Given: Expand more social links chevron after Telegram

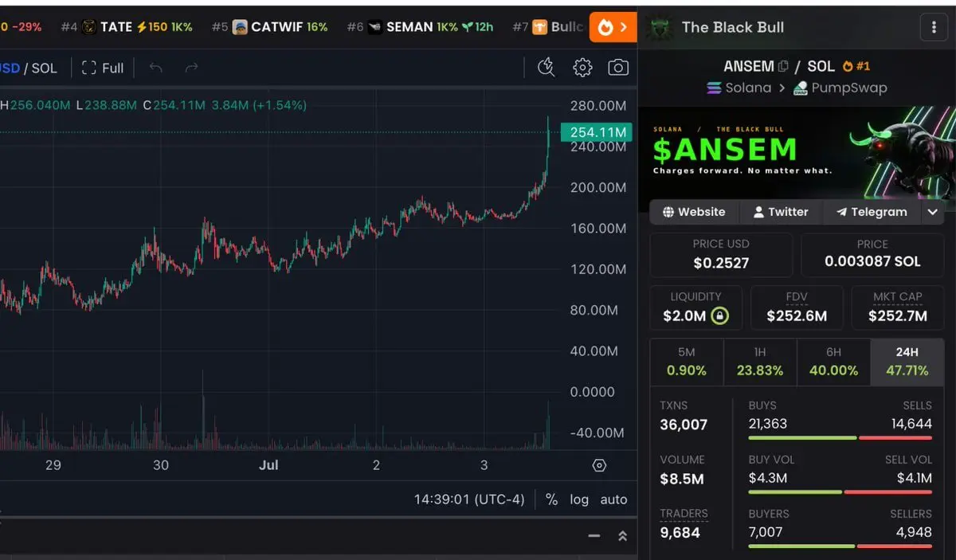Looking at the screenshot, I should pos(933,212).
